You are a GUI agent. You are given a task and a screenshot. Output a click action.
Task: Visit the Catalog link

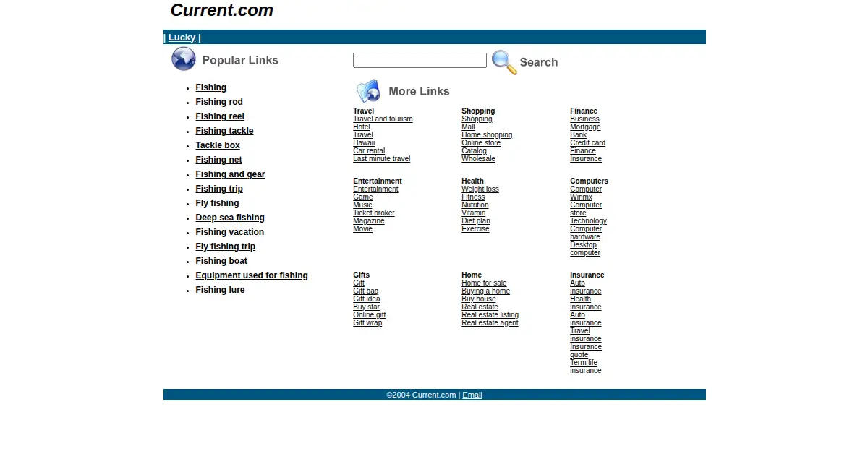click(474, 151)
